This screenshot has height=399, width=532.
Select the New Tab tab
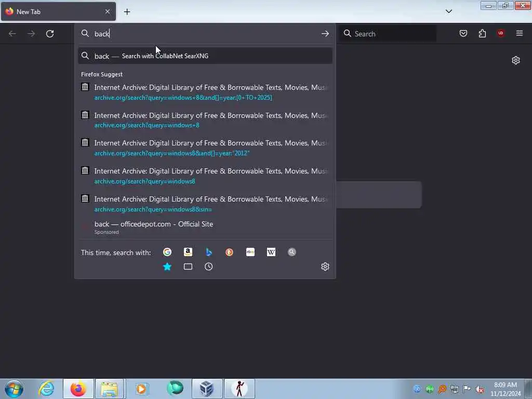58,11
